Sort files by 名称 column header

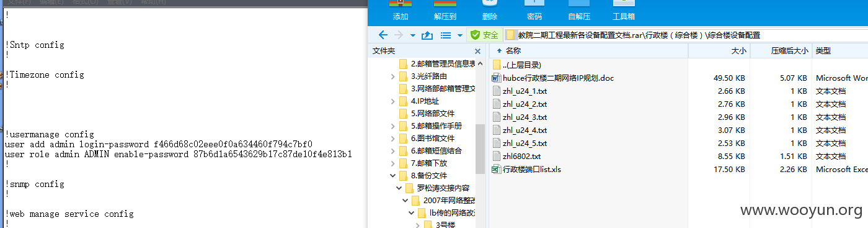tap(513, 51)
